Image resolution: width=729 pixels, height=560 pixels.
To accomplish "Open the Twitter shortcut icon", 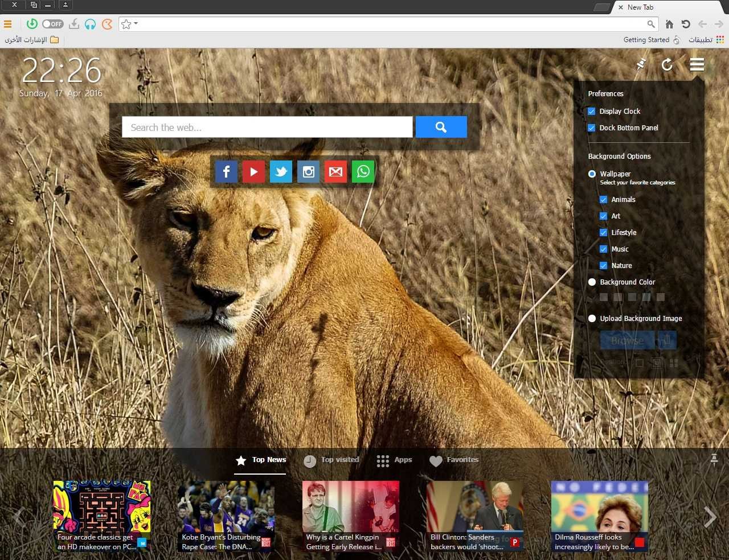I will [x=281, y=171].
